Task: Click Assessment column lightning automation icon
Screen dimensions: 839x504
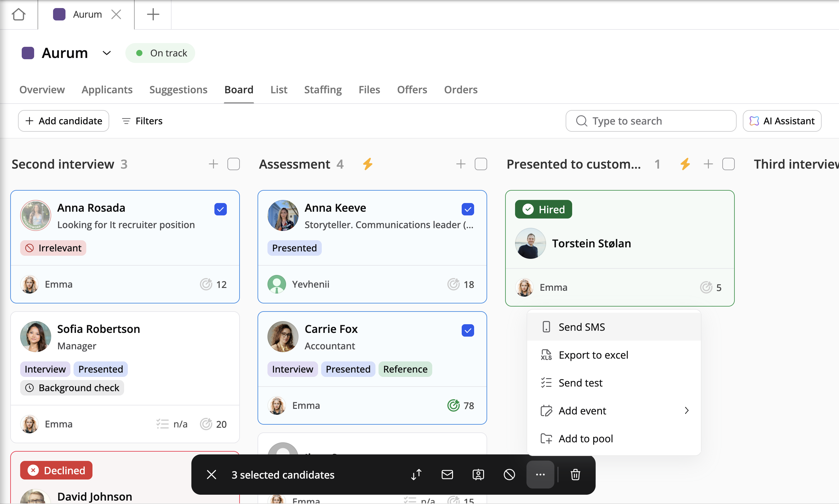Action: 367,164
